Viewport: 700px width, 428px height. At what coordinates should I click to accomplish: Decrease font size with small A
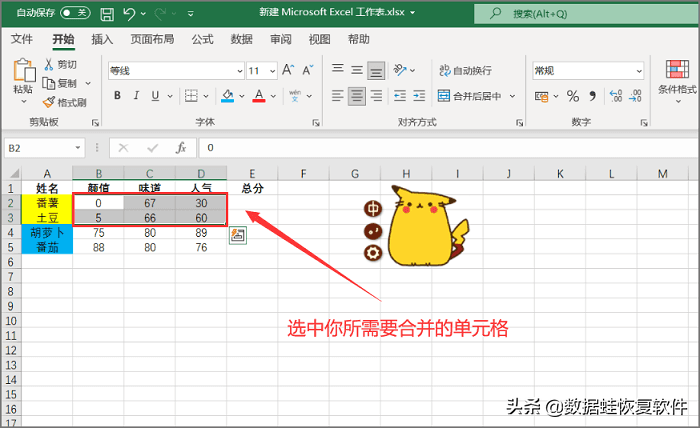(x=308, y=70)
